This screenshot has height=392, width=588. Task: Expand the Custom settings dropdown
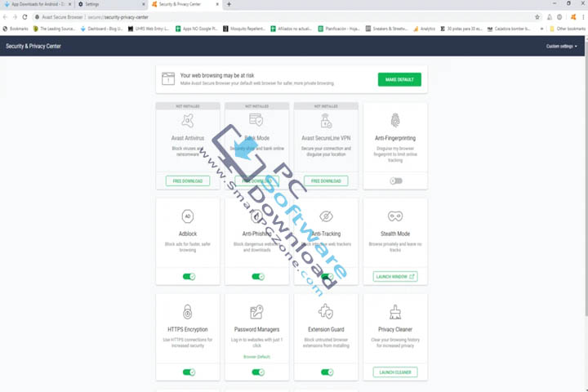[561, 46]
